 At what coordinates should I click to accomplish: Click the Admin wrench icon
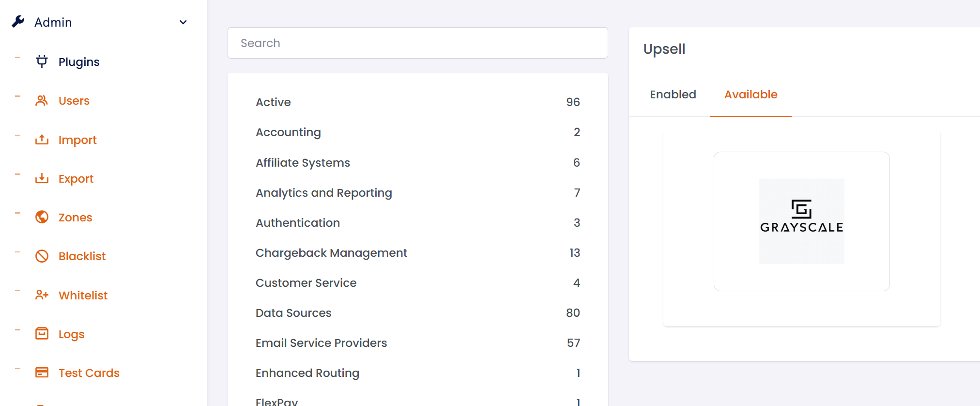click(18, 22)
